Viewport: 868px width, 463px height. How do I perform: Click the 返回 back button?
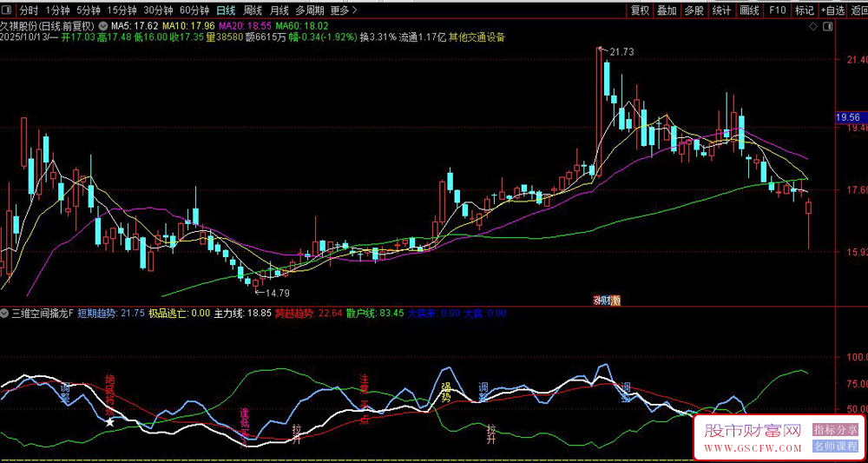pyautogui.click(x=859, y=10)
